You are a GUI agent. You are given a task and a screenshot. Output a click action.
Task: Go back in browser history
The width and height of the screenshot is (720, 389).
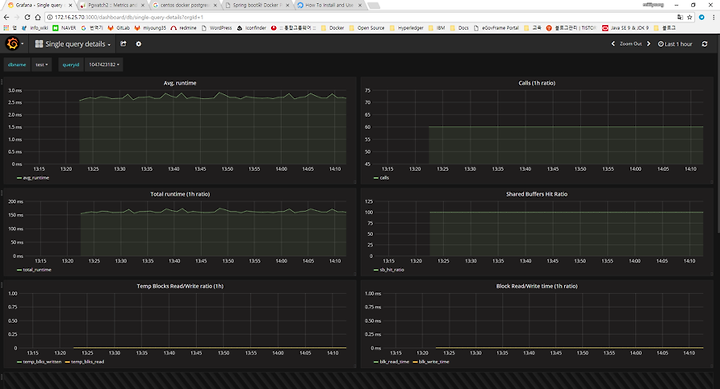point(6,17)
